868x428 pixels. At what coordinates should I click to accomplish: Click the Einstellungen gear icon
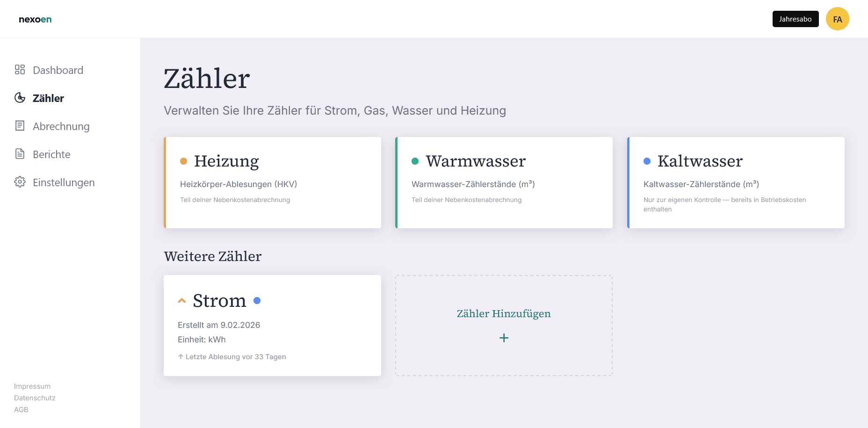coord(20,182)
